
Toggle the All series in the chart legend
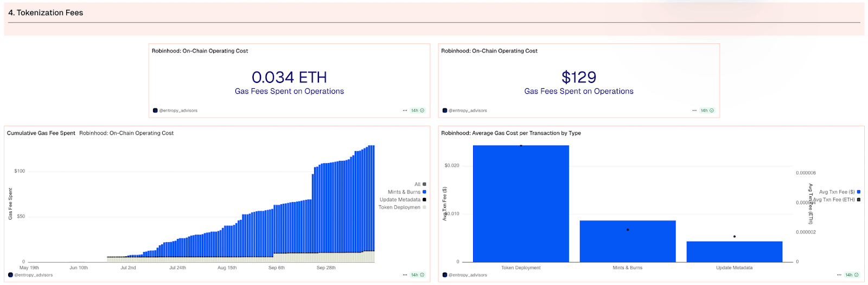tap(420, 184)
